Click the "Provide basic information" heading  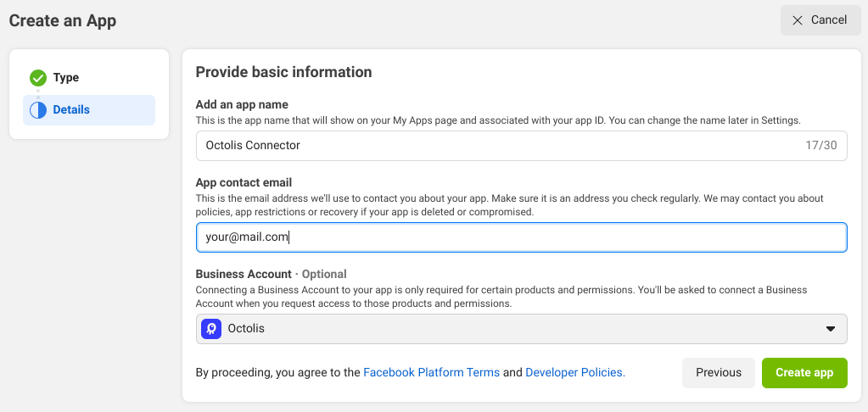coord(283,72)
